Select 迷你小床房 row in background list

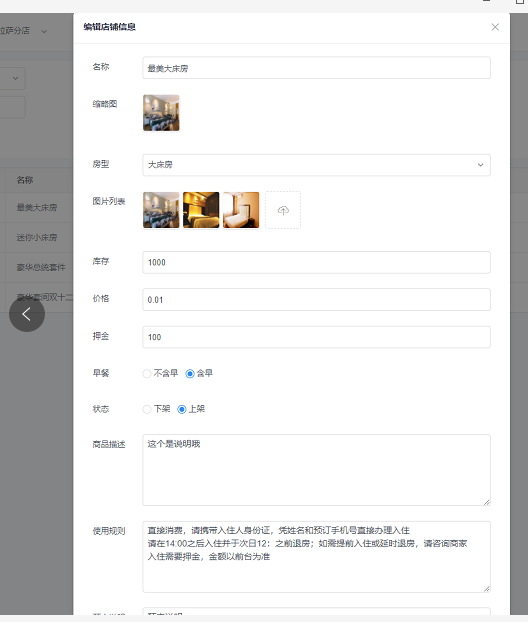click(x=37, y=237)
